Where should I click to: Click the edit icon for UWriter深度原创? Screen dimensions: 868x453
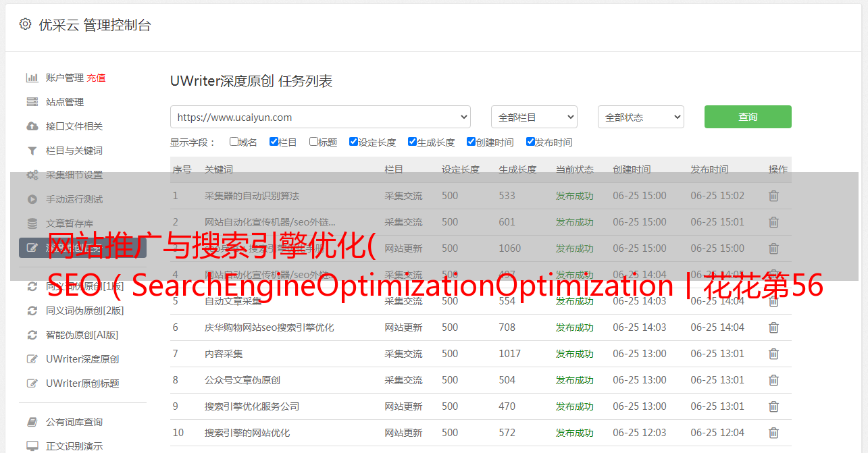click(32, 359)
